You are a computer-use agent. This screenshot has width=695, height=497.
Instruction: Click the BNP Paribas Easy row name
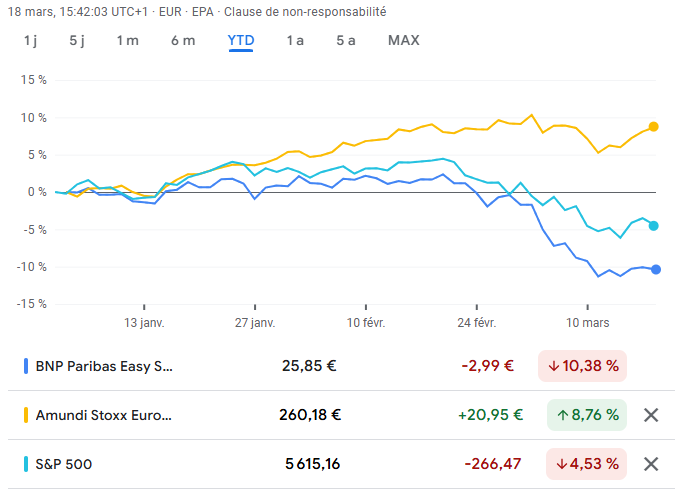(104, 366)
